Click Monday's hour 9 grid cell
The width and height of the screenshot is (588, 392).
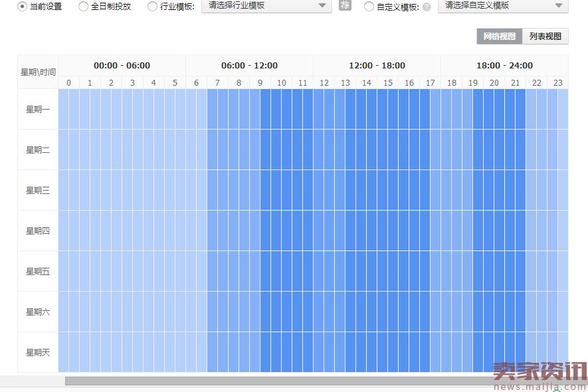click(x=260, y=108)
